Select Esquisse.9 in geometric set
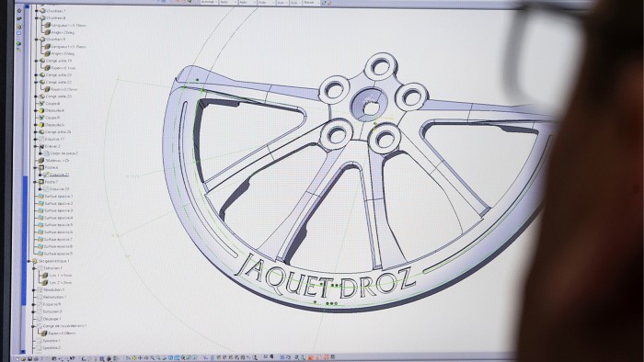The width and height of the screenshot is (644, 362). [52, 305]
